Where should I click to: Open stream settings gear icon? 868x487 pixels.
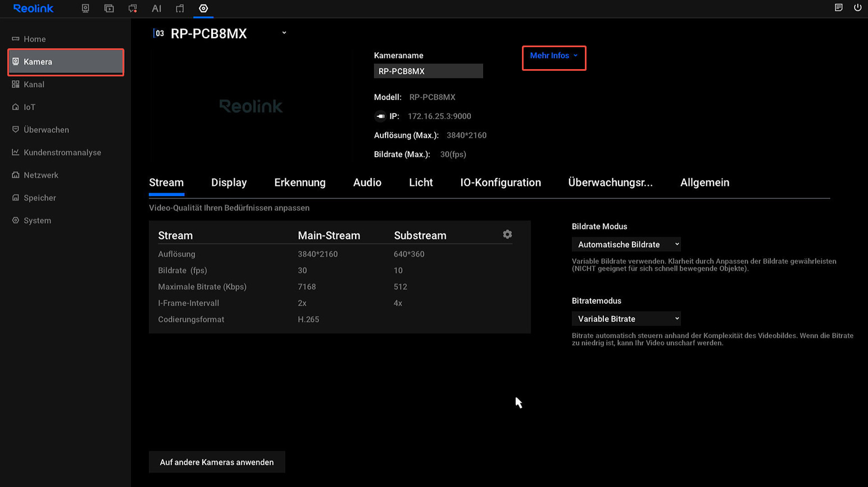tap(507, 234)
